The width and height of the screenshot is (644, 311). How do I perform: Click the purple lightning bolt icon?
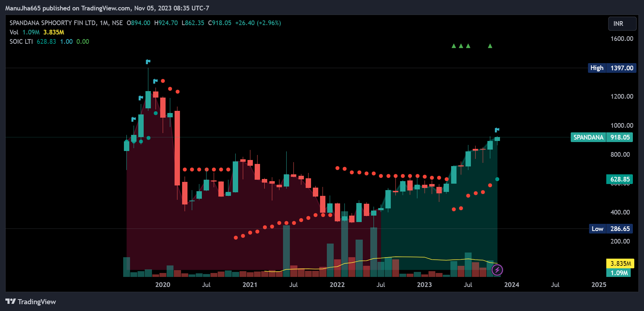[x=497, y=270]
